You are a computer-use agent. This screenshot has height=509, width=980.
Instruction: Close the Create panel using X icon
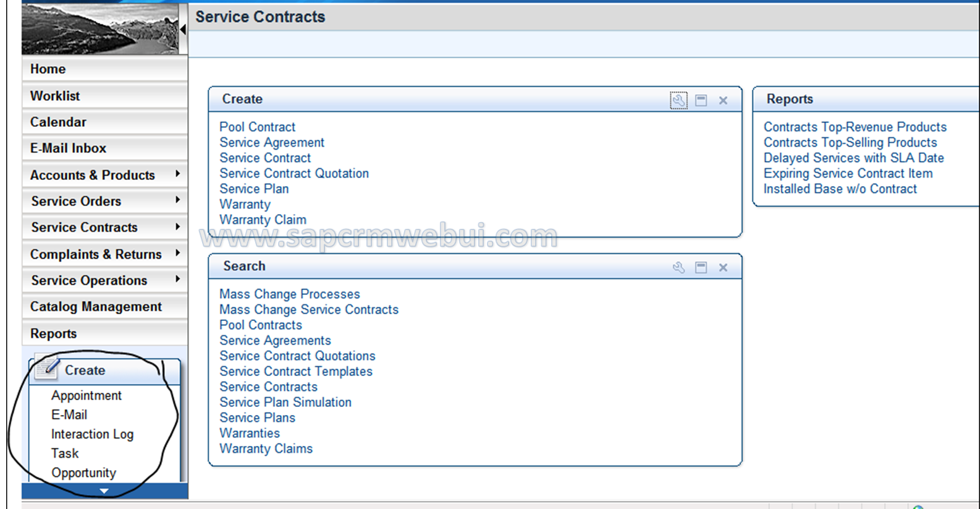[x=723, y=100]
